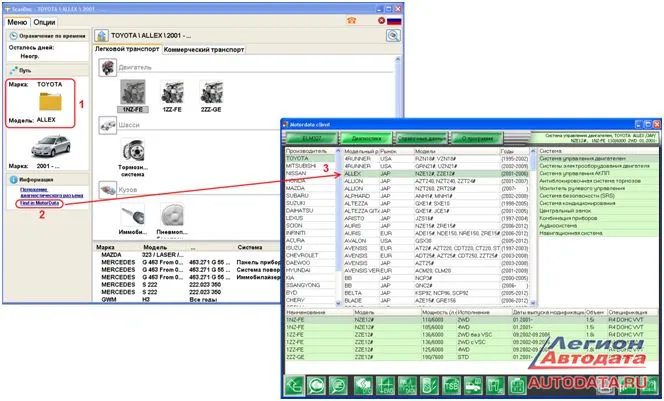Click the Двигатель section engine icon
Screen dimensions: 664x401
pyautogui.click(x=108, y=67)
